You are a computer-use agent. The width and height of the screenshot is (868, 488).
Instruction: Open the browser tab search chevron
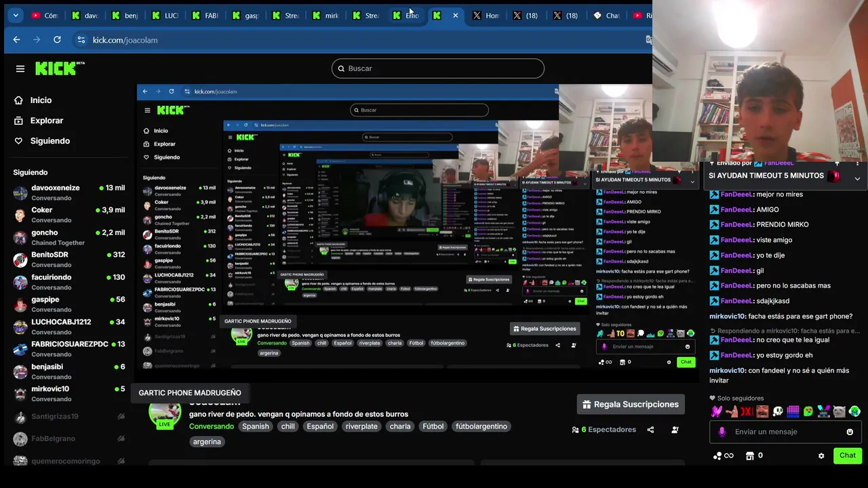16,15
